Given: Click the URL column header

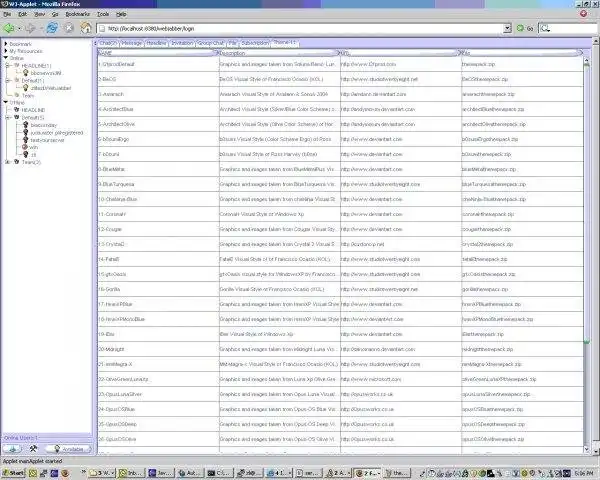Looking at the screenshot, I should tap(400, 53).
